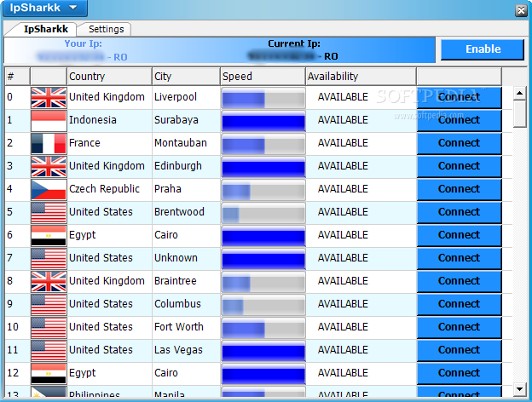
Task: Connect to the Columbus proxy
Action: point(459,304)
